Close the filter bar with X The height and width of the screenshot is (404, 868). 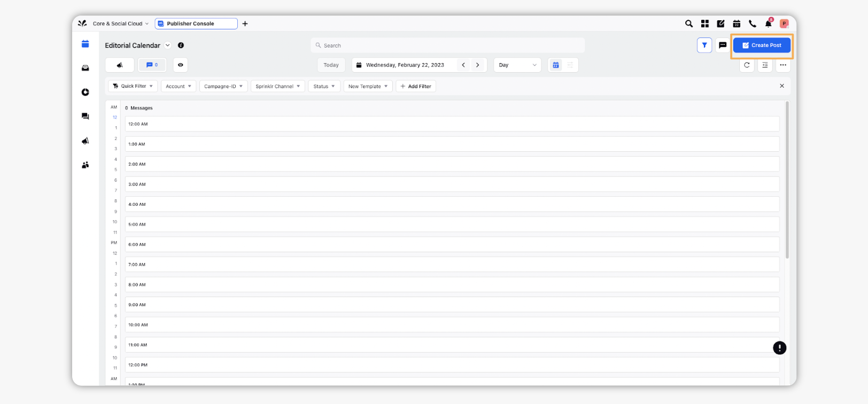click(x=782, y=86)
